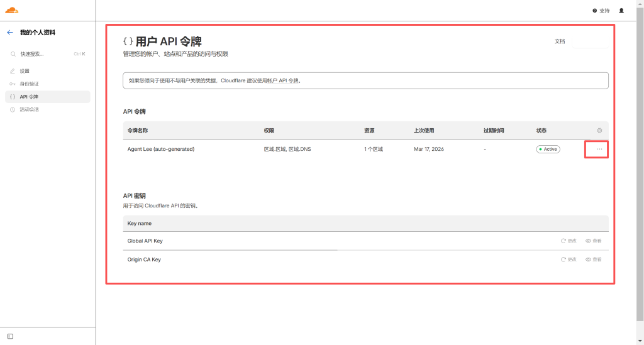Select API 令牌 in the sidebar

click(x=48, y=97)
